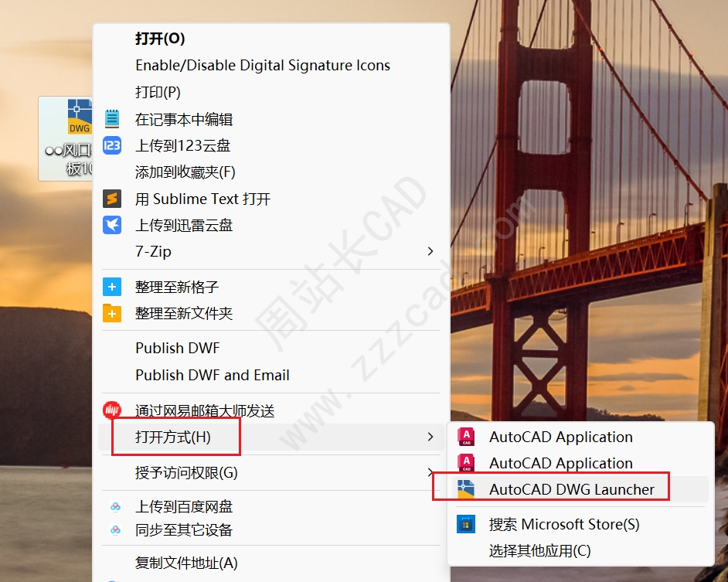
Task: Click the first AutoCAD Application icon
Action: pyautogui.click(x=466, y=436)
